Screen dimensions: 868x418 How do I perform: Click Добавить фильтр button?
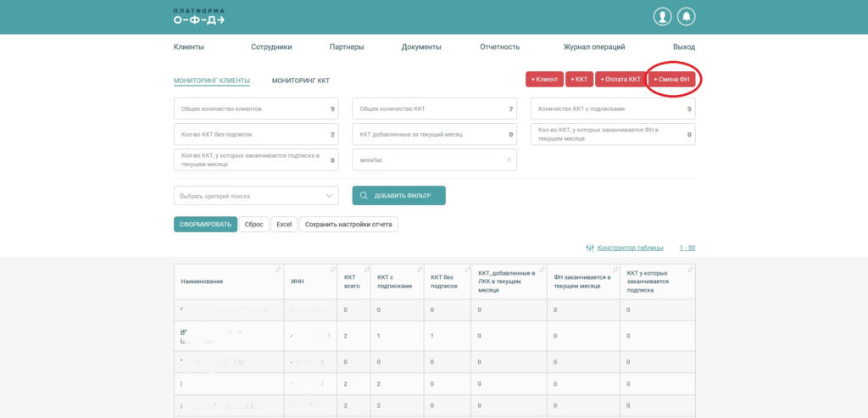tap(398, 196)
